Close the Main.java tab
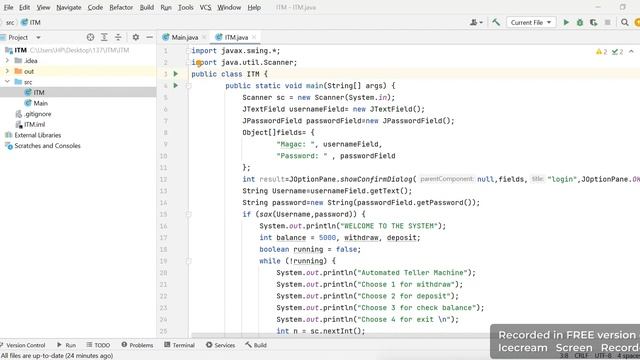The width and height of the screenshot is (640, 360). [204, 37]
